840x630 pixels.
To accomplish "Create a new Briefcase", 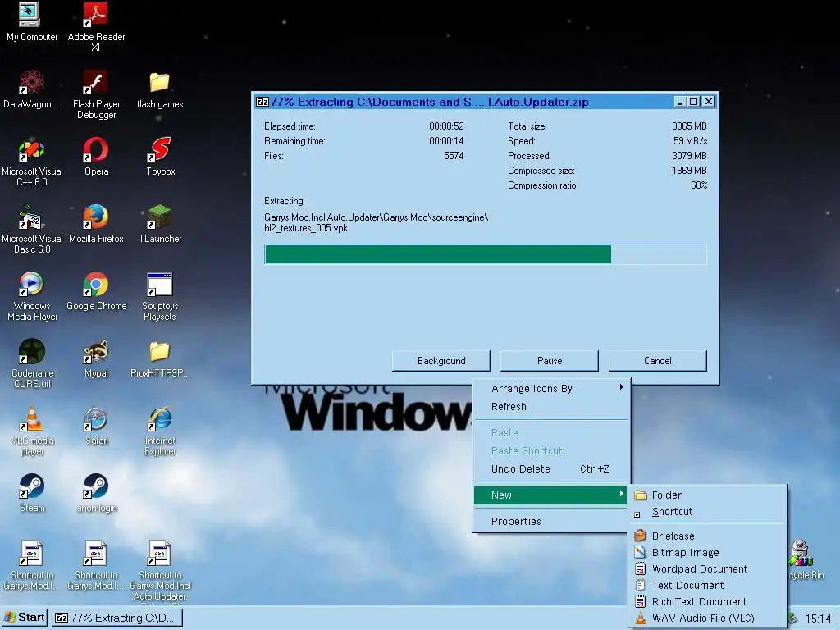I will (708, 536).
